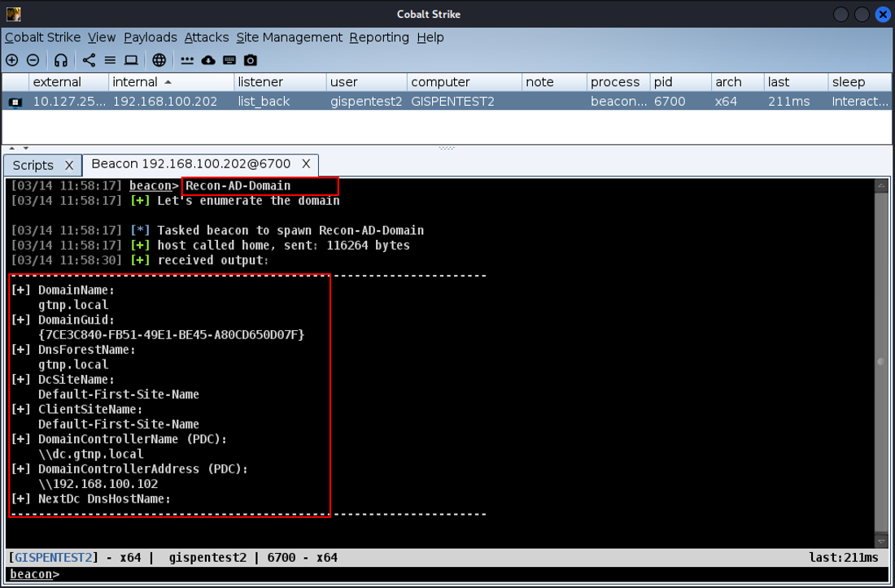895x588 pixels.
Task: Sort sessions by computer column
Action: (x=465, y=82)
